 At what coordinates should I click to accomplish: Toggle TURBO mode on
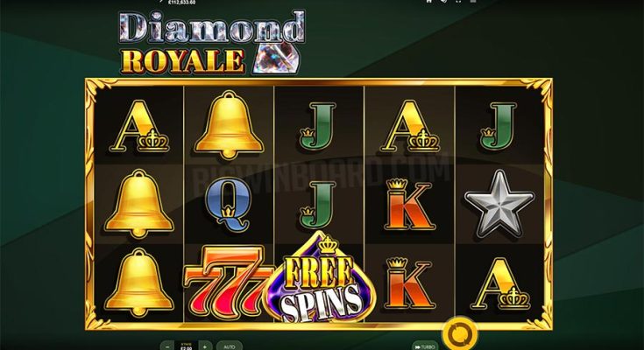pyautogui.click(x=425, y=346)
